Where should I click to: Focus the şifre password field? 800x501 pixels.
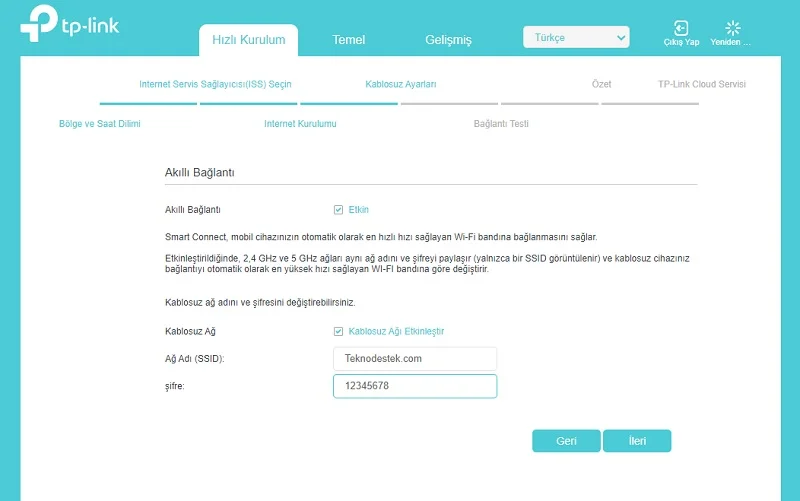414,386
